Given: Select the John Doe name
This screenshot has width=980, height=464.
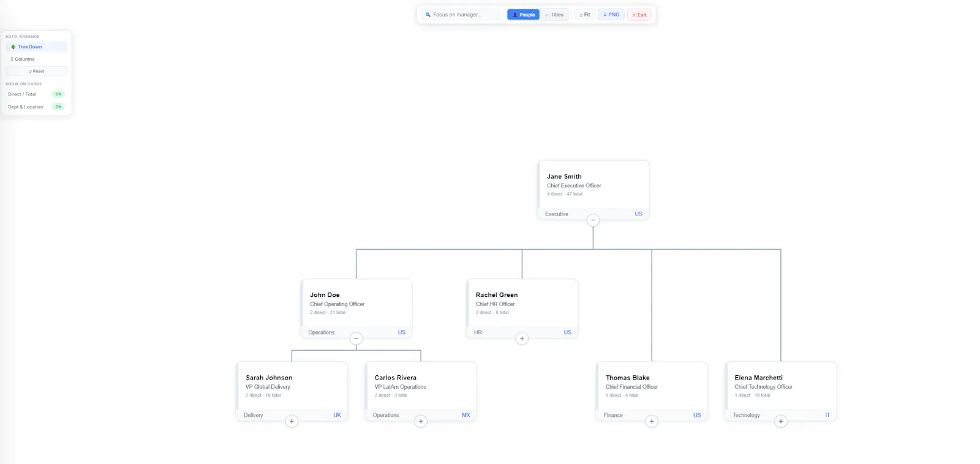Looking at the screenshot, I should (325, 295).
